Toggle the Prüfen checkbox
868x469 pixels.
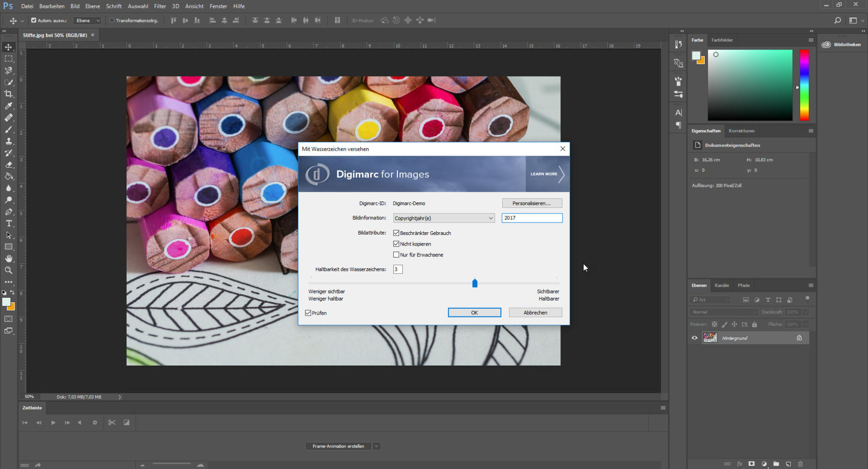click(308, 313)
